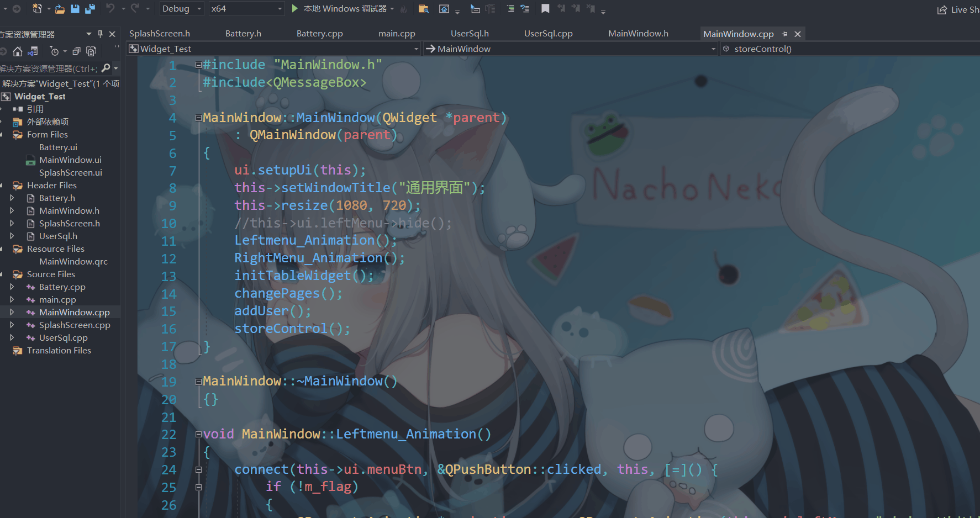Expand the MainWindow.h tree node

[x=12, y=210]
